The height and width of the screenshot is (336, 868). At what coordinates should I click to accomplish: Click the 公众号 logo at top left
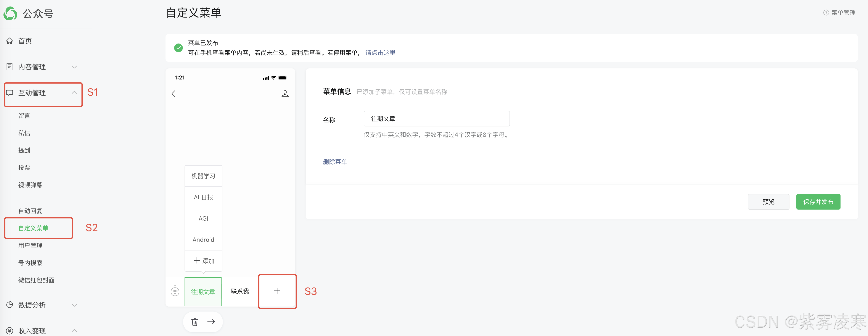click(10, 13)
